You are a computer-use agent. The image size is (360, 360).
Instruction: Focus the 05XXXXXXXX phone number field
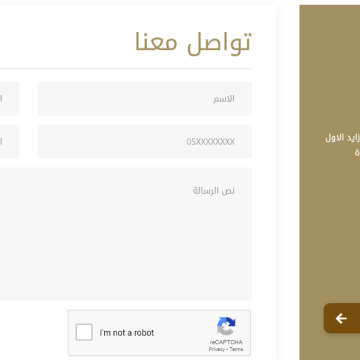tap(144, 142)
